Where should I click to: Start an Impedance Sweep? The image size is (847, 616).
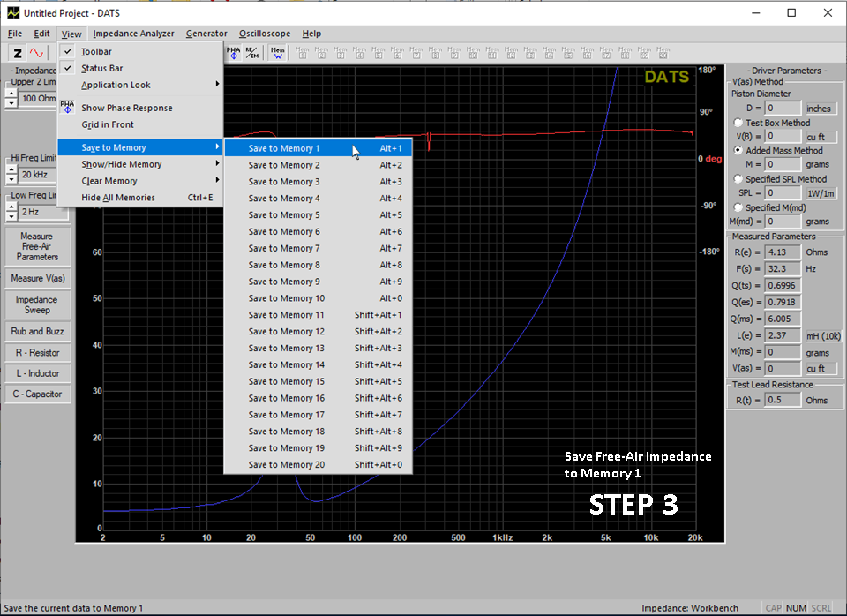pyautogui.click(x=37, y=304)
